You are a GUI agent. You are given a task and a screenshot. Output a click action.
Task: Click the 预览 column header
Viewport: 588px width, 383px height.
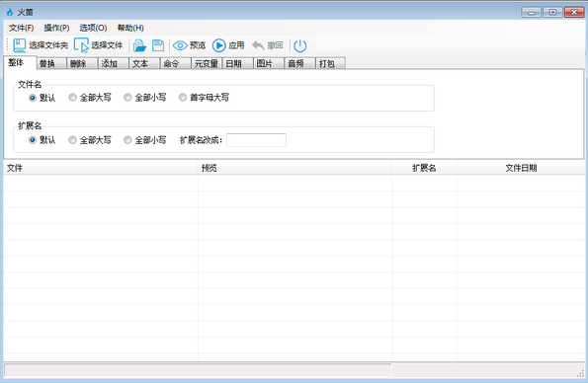click(295, 168)
